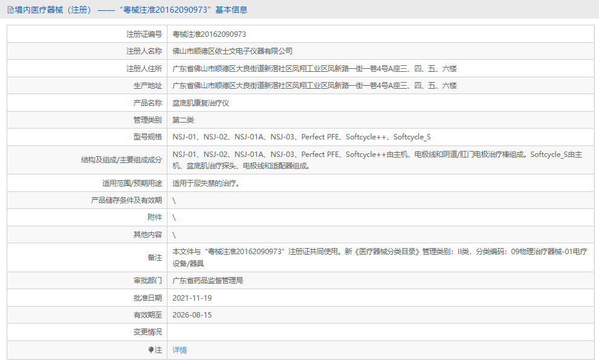This screenshot has width=599, height=364.
Task: Click the 注册人名称 label
Action: coord(144,51)
